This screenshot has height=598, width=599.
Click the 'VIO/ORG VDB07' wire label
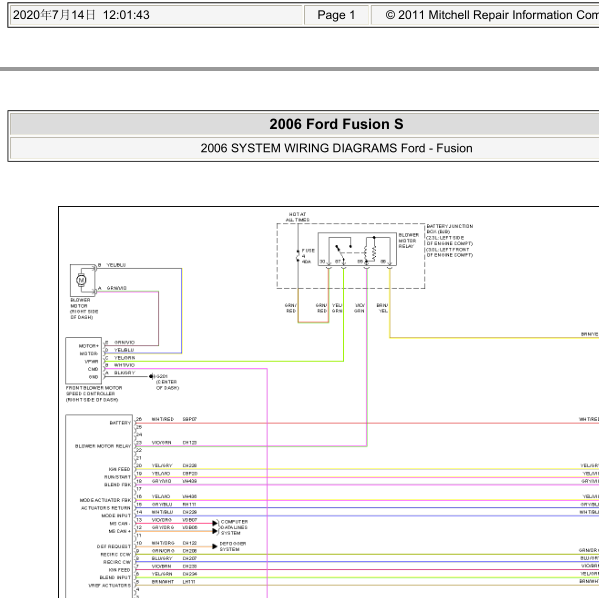pyautogui.click(x=174, y=520)
